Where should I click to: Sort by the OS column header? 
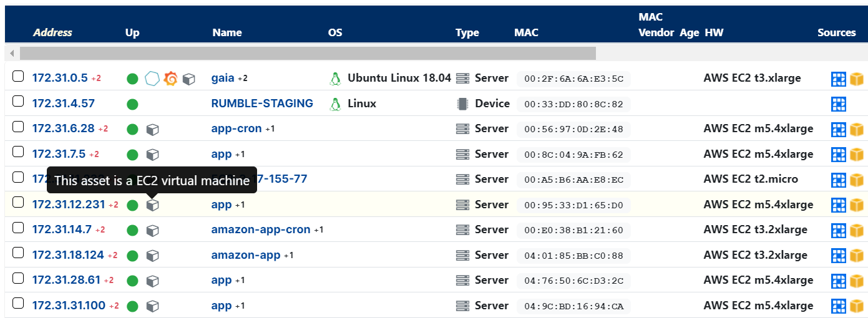click(335, 32)
